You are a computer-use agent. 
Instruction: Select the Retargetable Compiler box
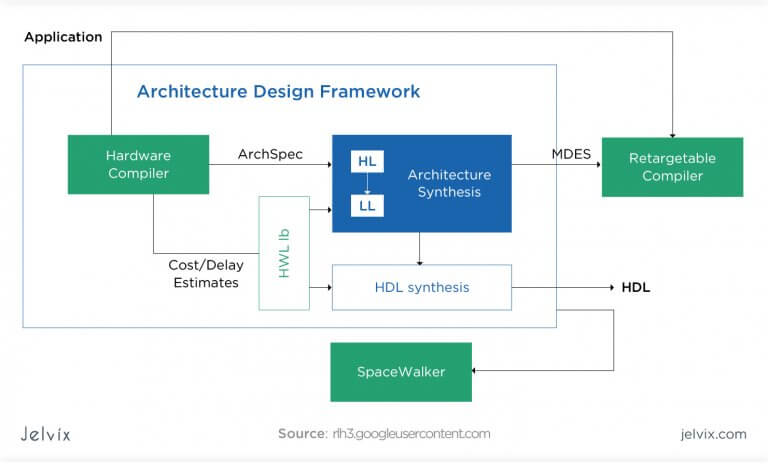(672, 167)
